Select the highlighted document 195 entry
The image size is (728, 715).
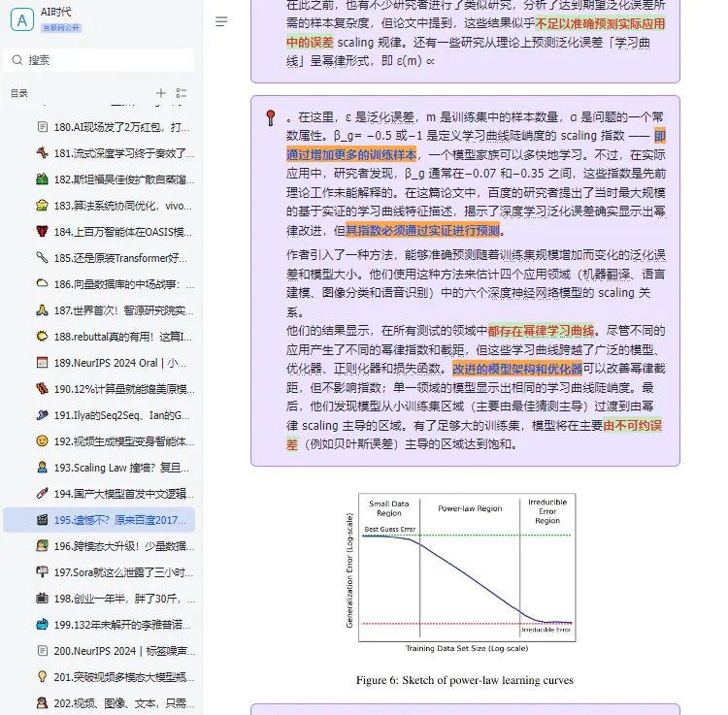123,520
